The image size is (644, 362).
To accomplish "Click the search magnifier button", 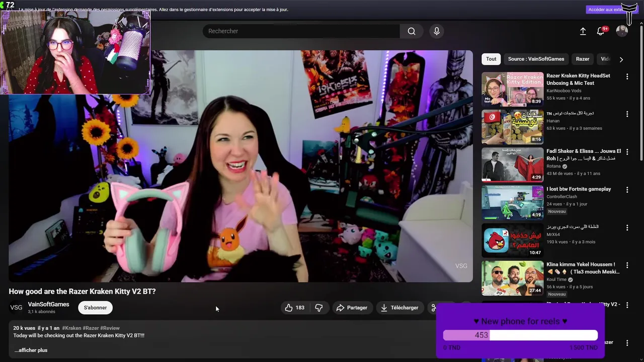I will click(x=412, y=31).
